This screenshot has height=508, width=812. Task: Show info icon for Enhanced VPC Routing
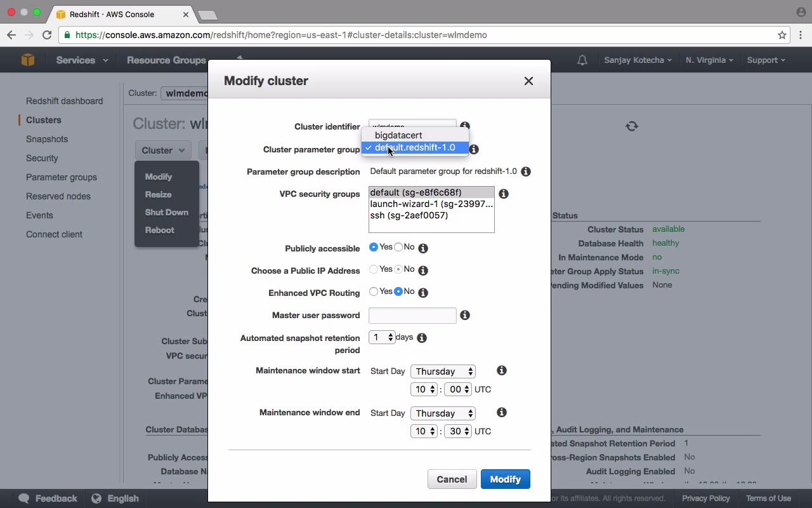click(423, 293)
